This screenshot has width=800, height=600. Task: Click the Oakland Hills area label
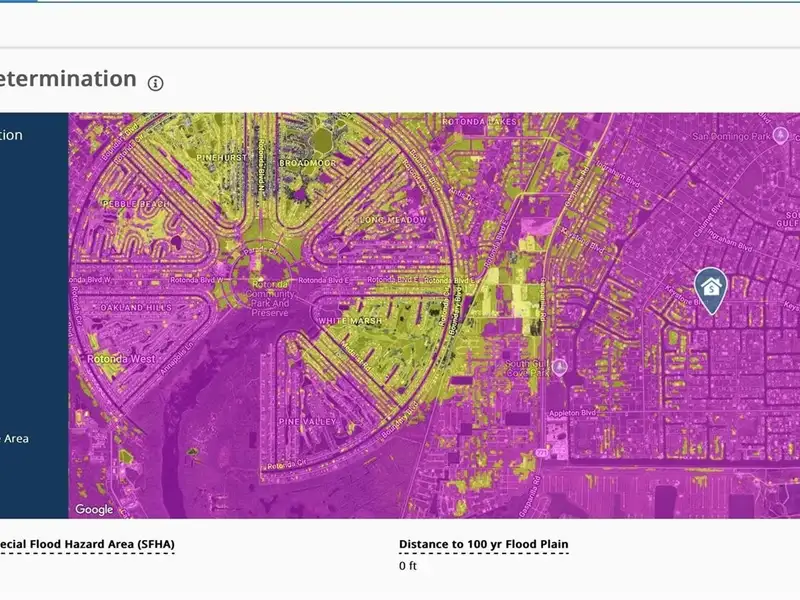click(134, 308)
